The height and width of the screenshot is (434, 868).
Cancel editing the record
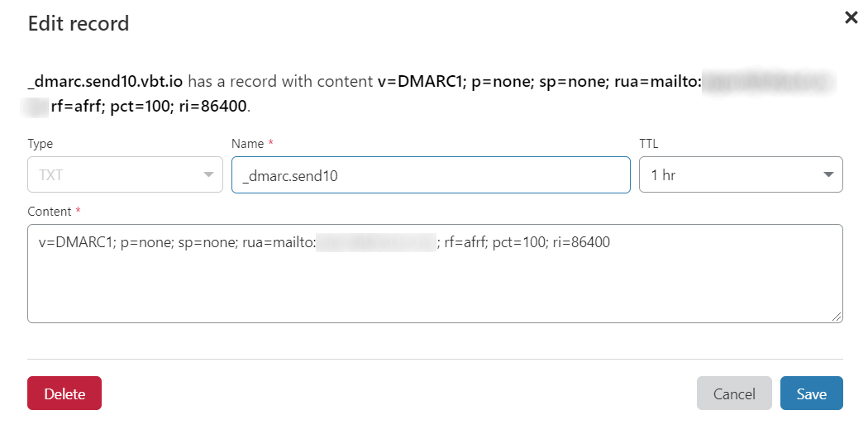coord(734,393)
